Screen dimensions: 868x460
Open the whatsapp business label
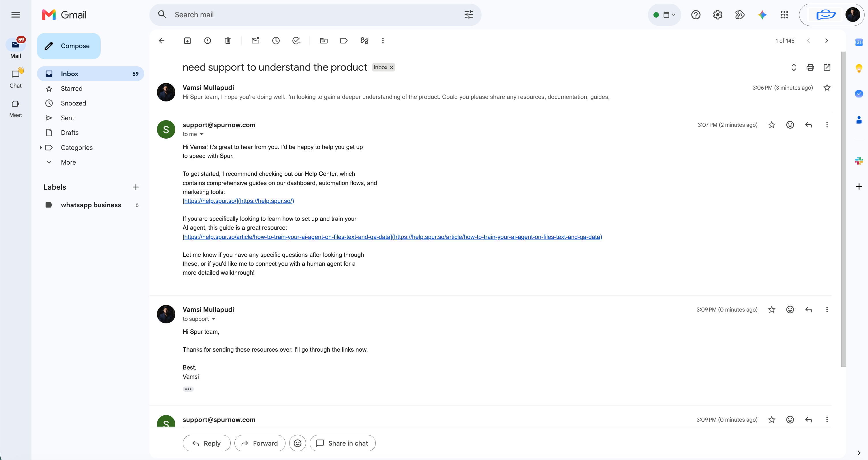pos(91,205)
